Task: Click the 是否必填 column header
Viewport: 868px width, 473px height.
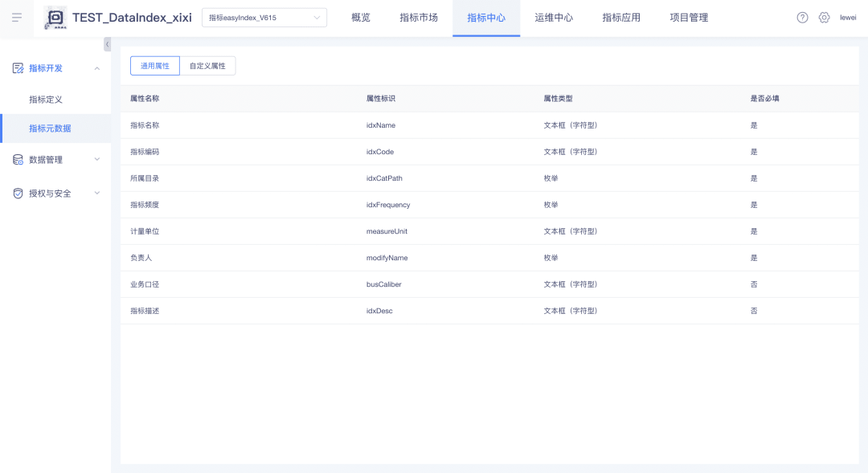Action: (764, 99)
